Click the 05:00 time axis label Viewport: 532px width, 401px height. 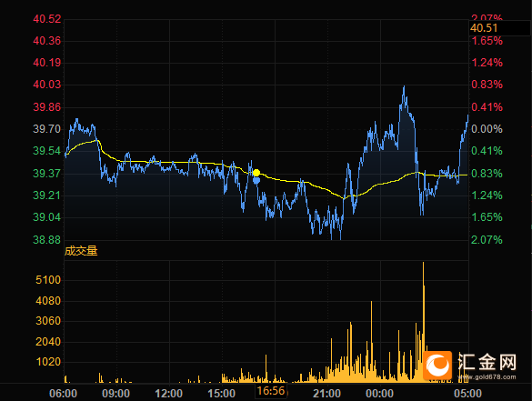tap(467, 394)
